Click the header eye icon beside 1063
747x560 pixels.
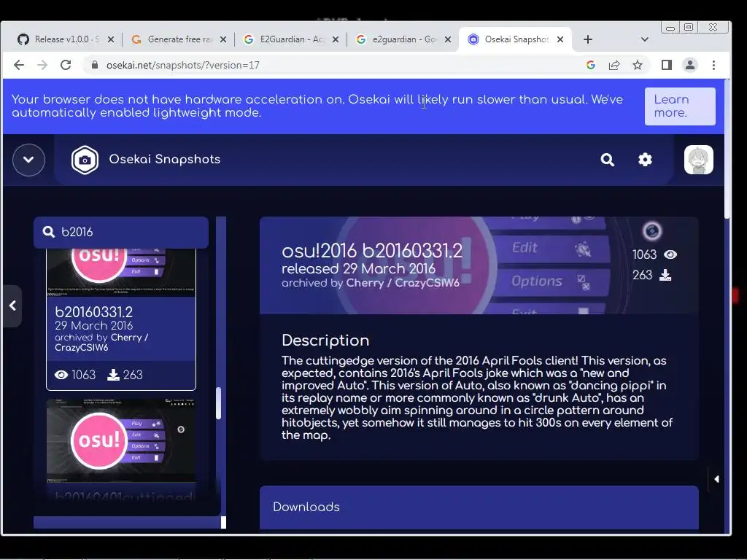pyautogui.click(x=670, y=254)
